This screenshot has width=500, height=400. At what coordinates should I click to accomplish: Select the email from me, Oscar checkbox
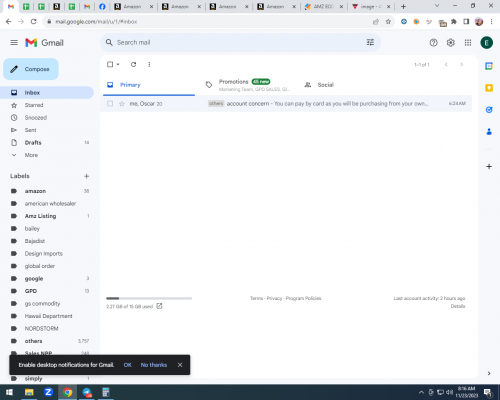(x=110, y=104)
